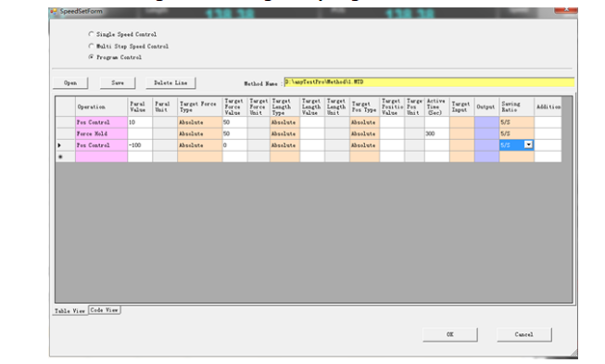Image resolution: width=605 pixels, height=364 pixels.
Task: Click the yellow Method Name field
Action: coord(429,82)
